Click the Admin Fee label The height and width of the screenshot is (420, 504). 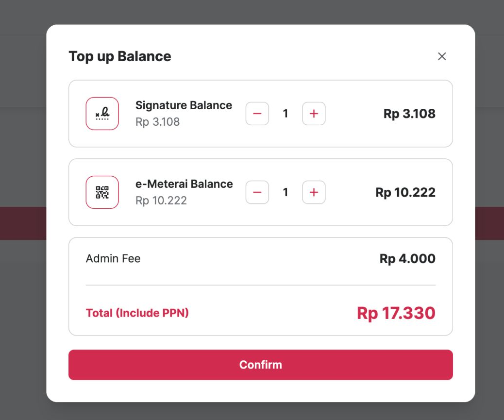[x=113, y=258]
